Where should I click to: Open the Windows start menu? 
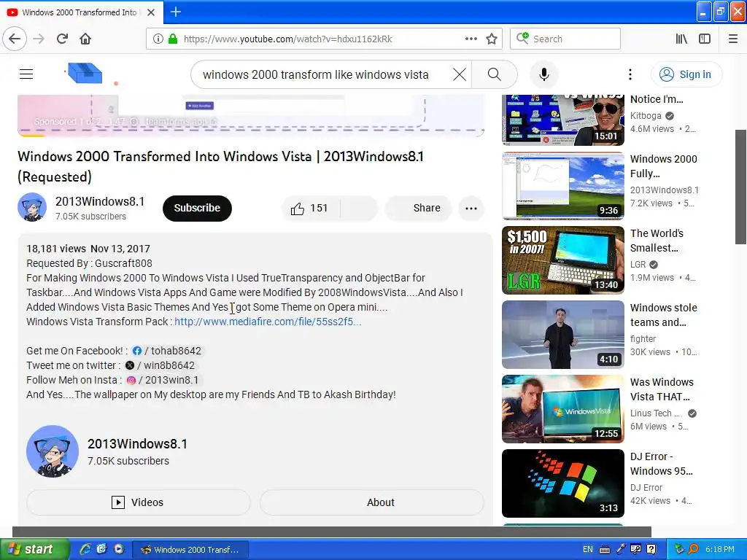[35, 549]
